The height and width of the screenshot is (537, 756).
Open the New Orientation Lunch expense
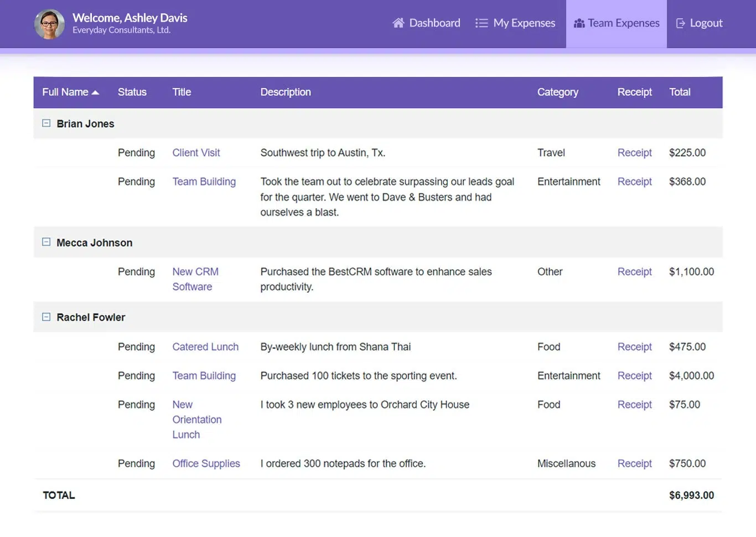click(x=196, y=420)
